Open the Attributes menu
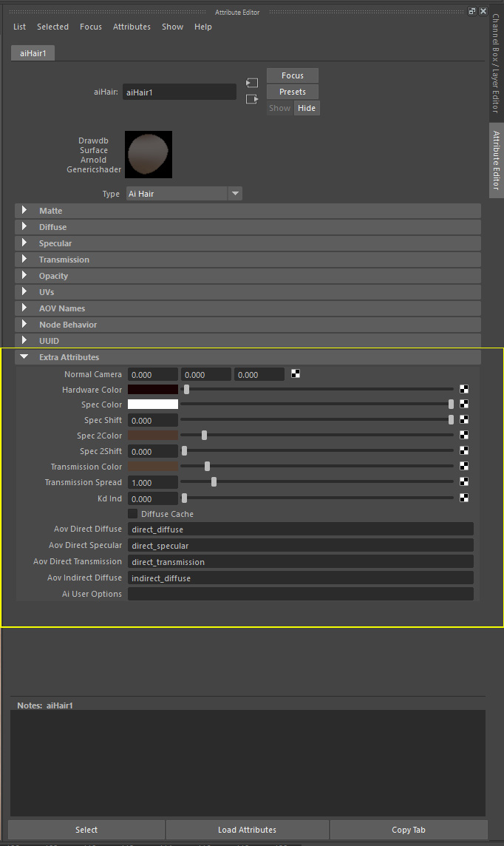The width and height of the screenshot is (504, 846). pos(132,27)
